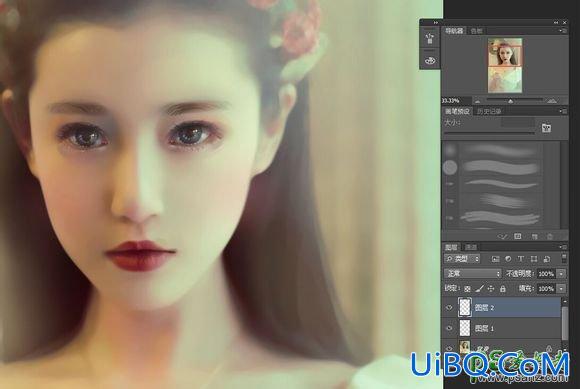Click the 图层 2 layer thumbnail
The height and width of the screenshot is (389, 580).
(x=465, y=307)
